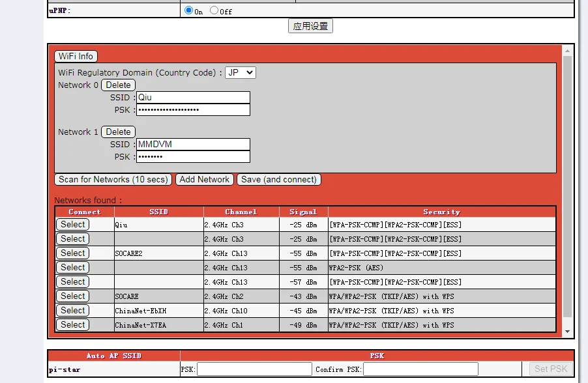Image resolution: width=588 pixels, height=383 pixels.
Task: Click the Auto AP SSID header
Action: point(114,356)
